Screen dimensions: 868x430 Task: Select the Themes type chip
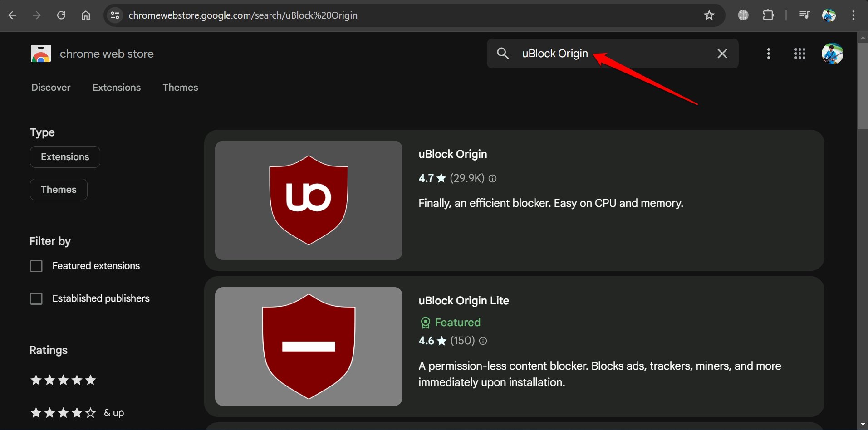59,190
